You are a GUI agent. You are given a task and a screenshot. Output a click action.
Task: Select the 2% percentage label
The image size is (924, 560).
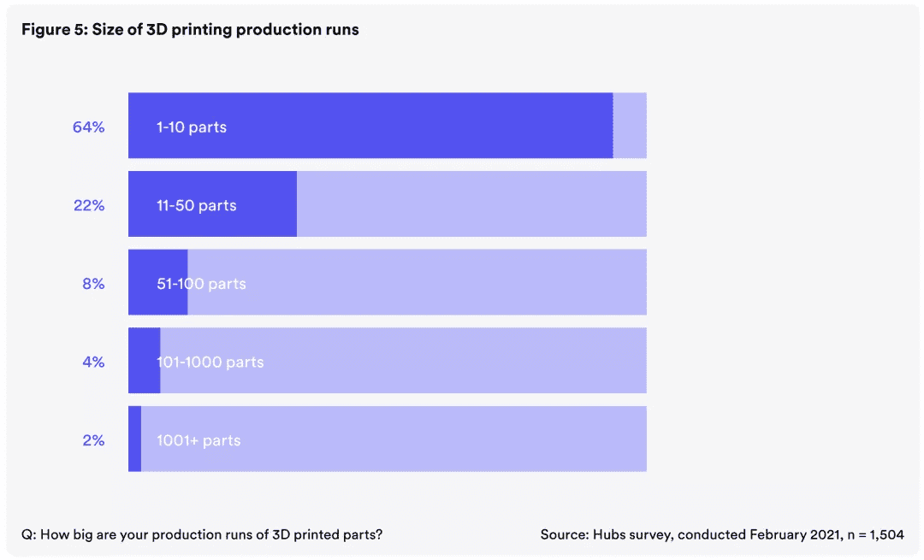pyautogui.click(x=93, y=440)
